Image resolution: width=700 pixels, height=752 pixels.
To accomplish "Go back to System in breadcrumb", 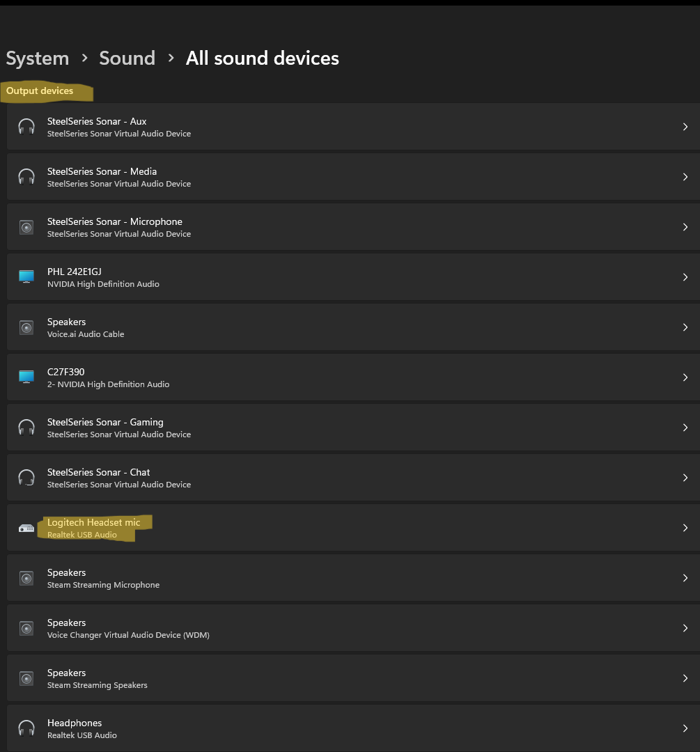I will point(38,58).
